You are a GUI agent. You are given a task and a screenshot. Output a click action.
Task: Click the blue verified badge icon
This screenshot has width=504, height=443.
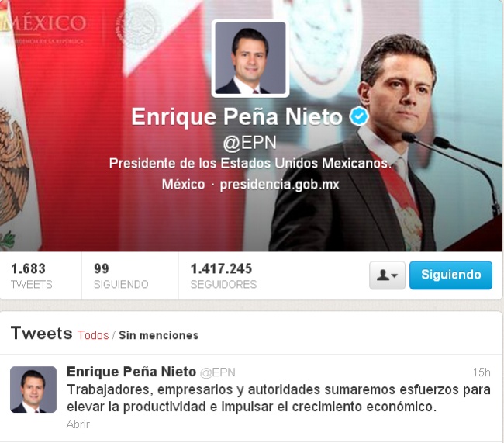pos(359,116)
